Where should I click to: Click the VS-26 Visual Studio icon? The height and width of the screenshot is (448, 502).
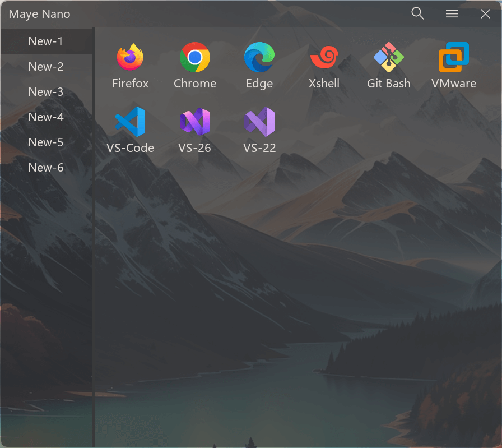(x=194, y=122)
